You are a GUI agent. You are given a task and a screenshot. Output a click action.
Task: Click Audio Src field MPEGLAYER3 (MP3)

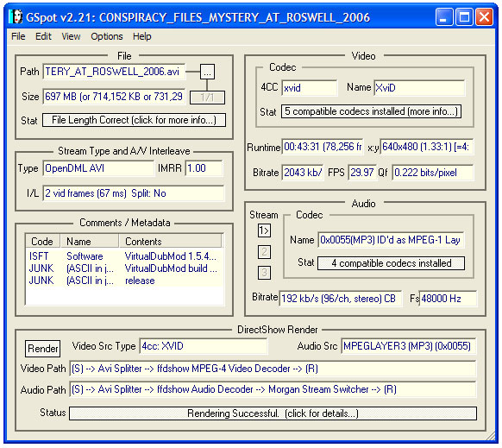409,346
